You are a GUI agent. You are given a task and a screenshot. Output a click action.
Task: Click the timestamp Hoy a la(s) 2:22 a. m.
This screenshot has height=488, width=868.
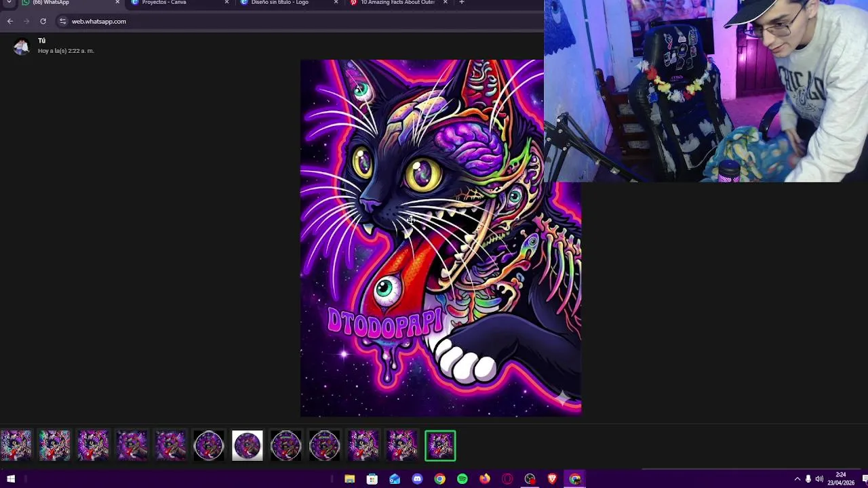66,51
